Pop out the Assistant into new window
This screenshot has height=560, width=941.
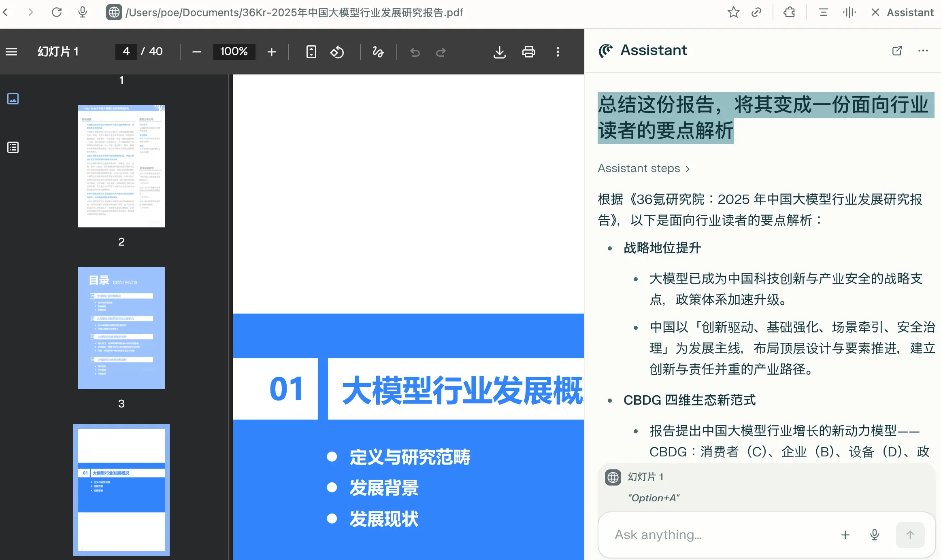tap(897, 51)
